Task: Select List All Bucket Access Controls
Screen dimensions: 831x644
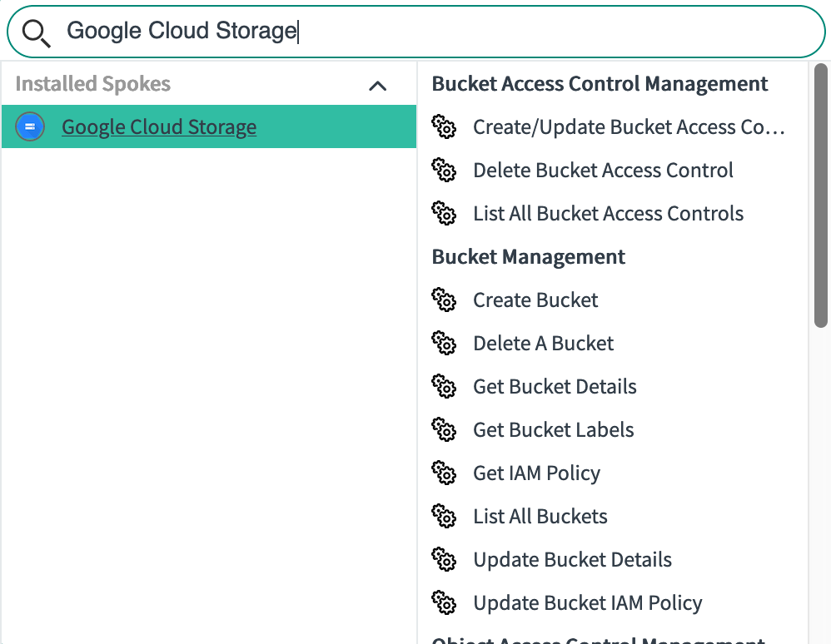Action: click(x=608, y=214)
